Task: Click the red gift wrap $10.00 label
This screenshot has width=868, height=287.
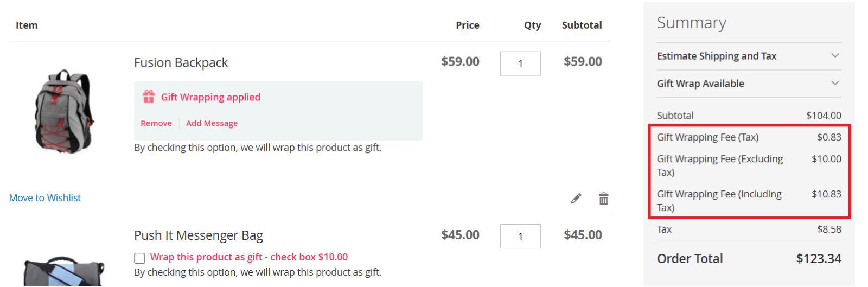Action: point(248,257)
